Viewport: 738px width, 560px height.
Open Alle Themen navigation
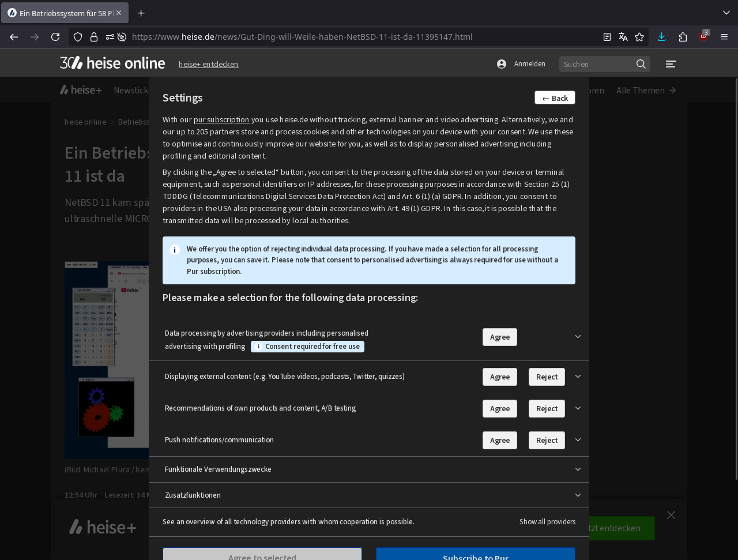point(646,90)
